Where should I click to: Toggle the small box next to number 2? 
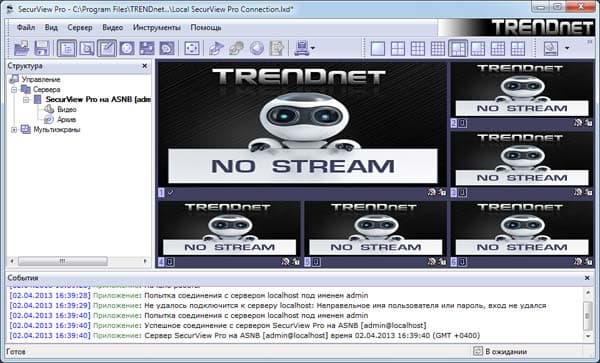[462, 123]
